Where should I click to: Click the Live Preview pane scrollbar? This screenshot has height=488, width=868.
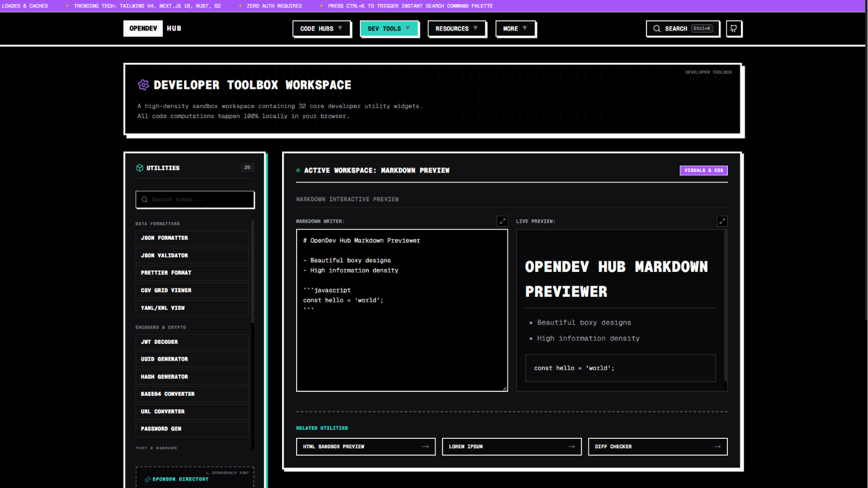(726, 305)
